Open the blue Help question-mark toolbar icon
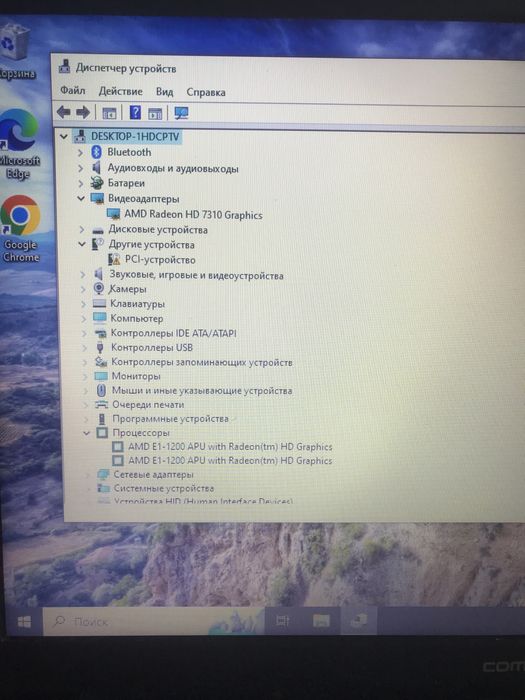 (135, 112)
